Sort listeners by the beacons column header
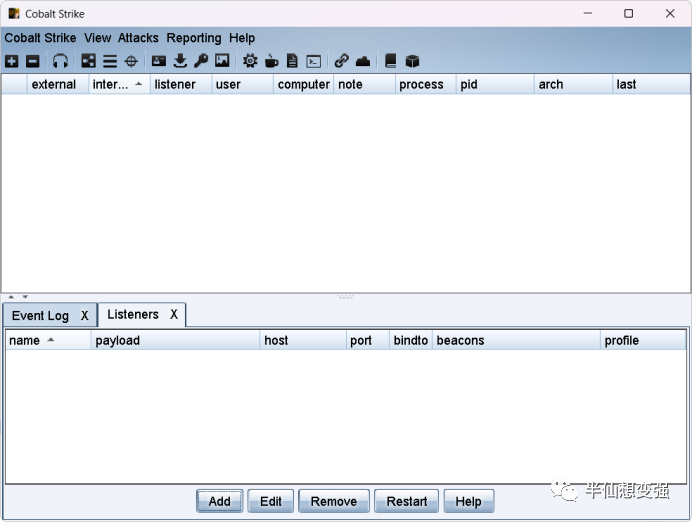 516,340
